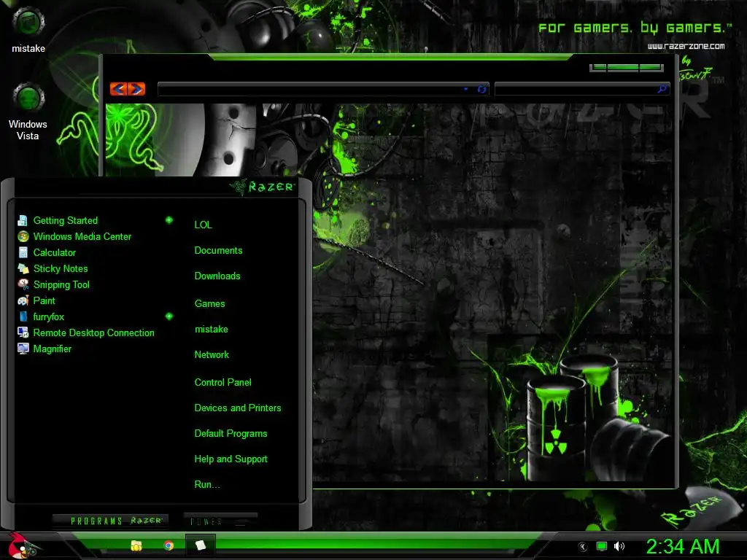747x560 pixels.
Task: Open the address bar history dropdown
Action: tap(465, 89)
